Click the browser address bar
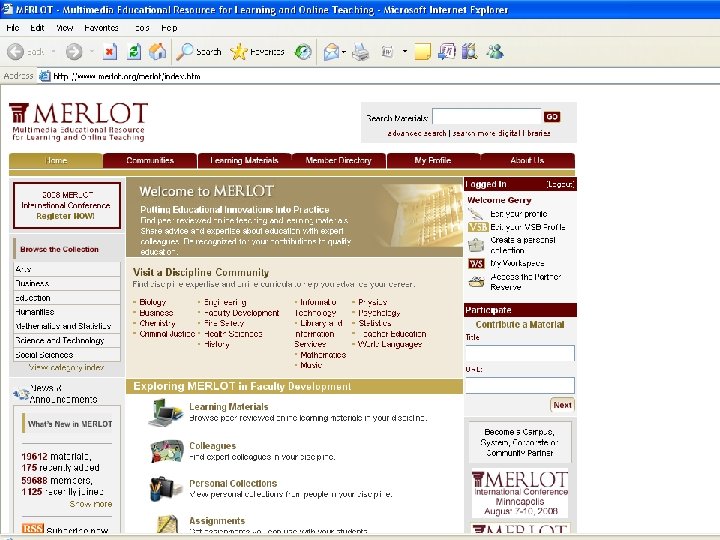The image size is (720, 540). pos(379,76)
